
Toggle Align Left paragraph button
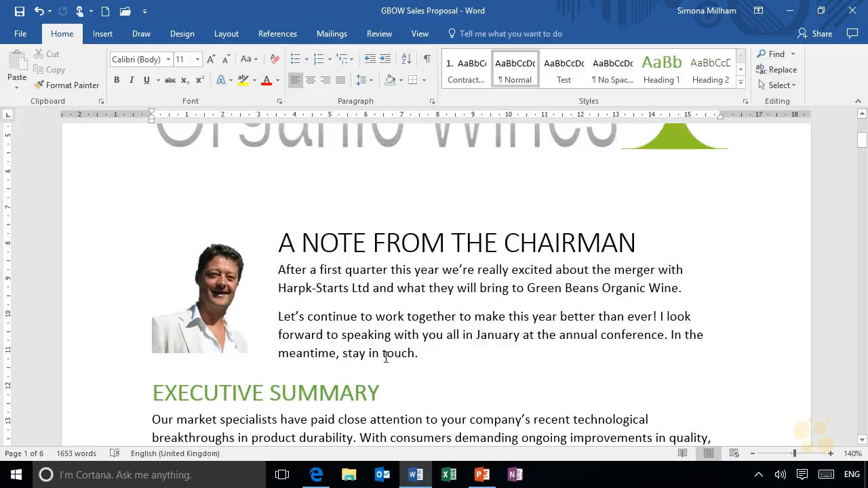[296, 80]
